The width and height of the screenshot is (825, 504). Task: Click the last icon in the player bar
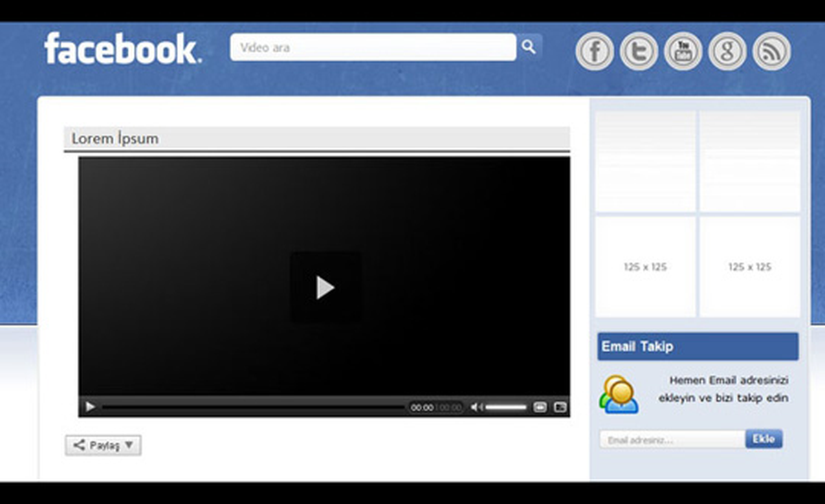(560, 407)
